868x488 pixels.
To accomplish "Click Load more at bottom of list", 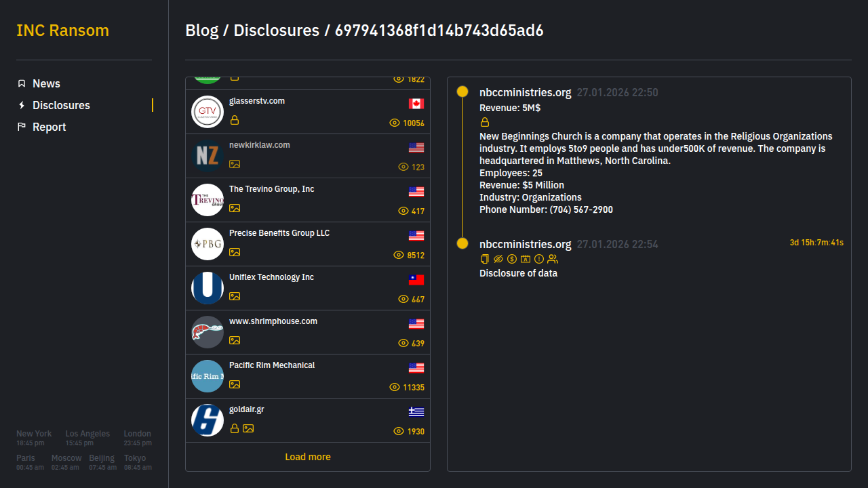I will coord(308,457).
